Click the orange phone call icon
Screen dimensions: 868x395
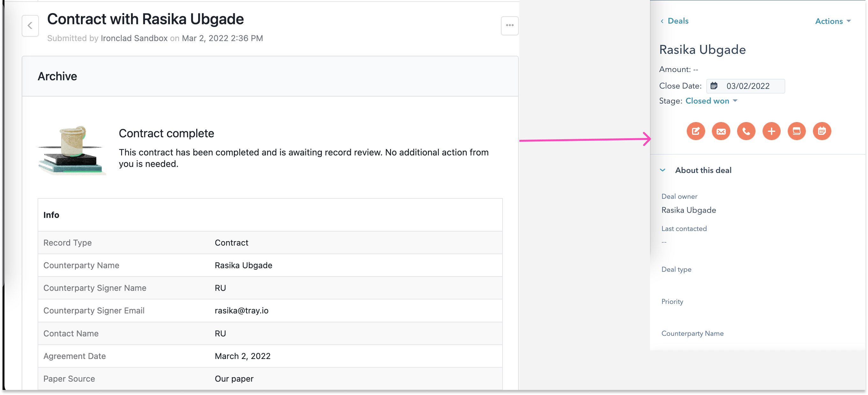click(x=746, y=131)
